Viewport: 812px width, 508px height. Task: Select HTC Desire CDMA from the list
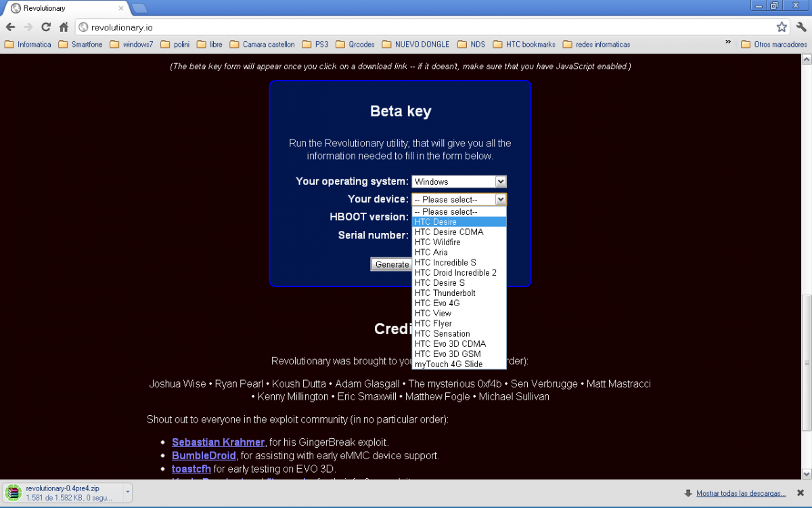click(x=459, y=232)
